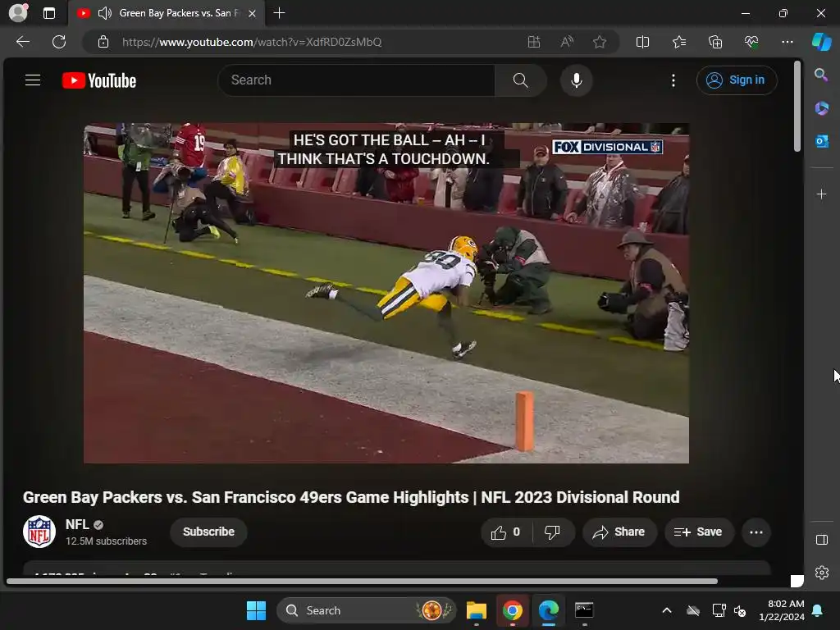Share the highlights video
The width and height of the screenshot is (840, 630).
(x=619, y=532)
